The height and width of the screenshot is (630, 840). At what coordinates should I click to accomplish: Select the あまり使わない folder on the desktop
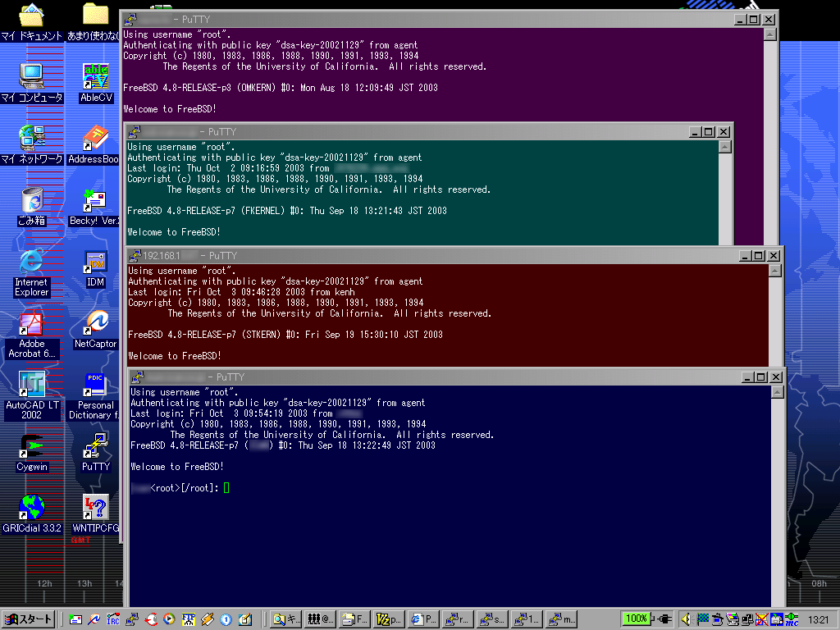[x=95, y=15]
